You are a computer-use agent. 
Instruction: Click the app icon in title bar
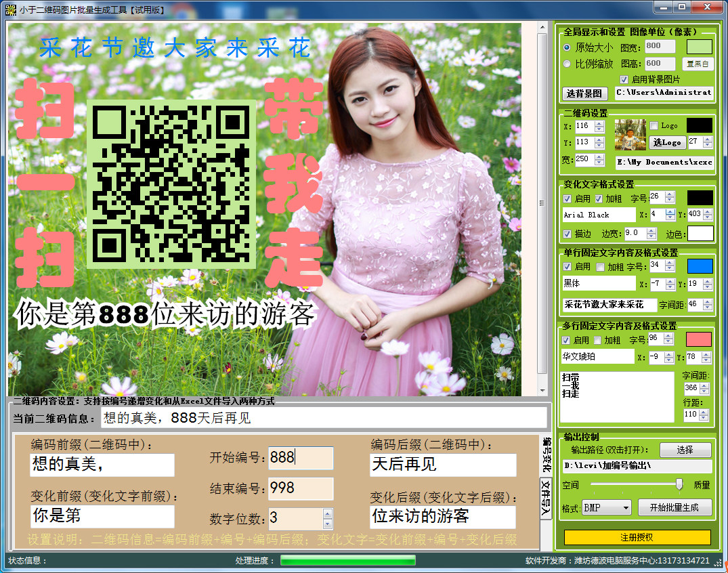(x=10, y=9)
